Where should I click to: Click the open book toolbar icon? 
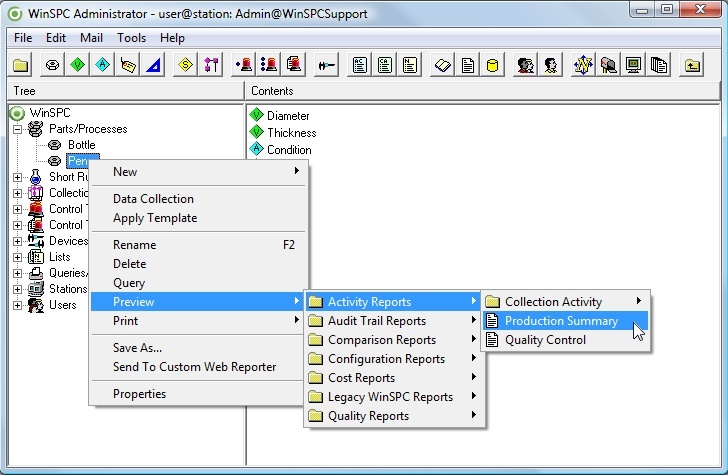point(442,65)
